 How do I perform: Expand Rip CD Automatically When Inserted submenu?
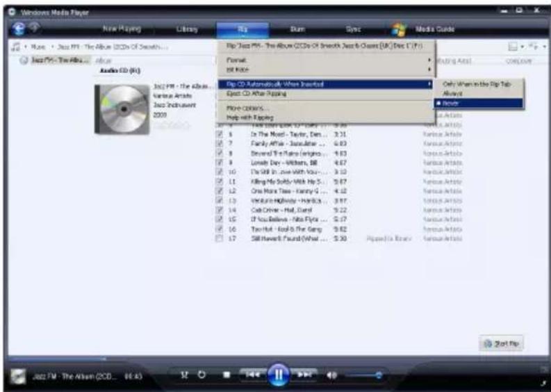(x=326, y=84)
